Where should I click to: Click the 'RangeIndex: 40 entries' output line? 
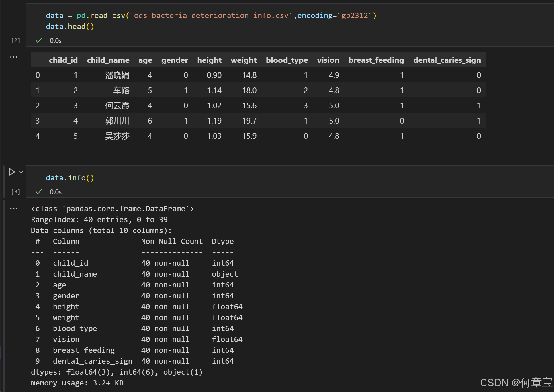click(x=99, y=220)
